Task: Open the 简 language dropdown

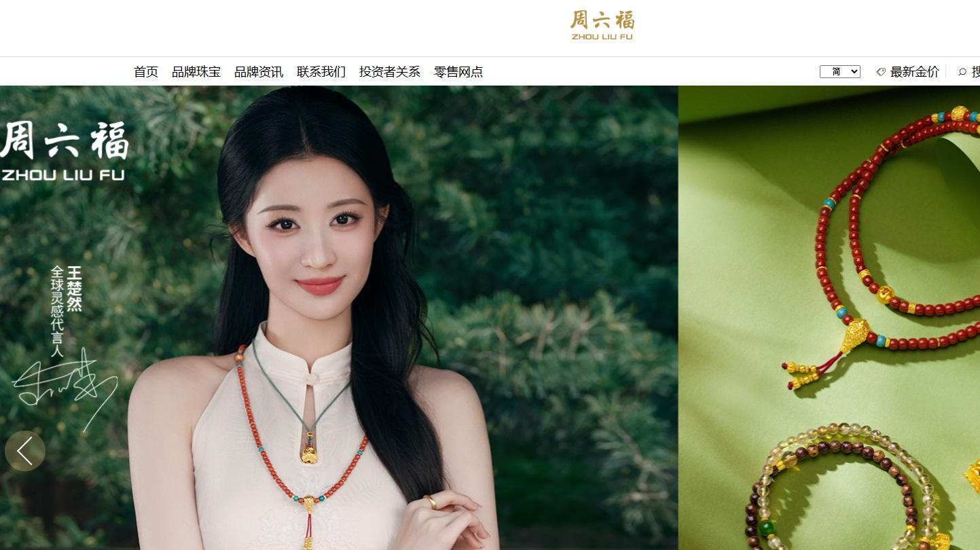Action: 840,72
